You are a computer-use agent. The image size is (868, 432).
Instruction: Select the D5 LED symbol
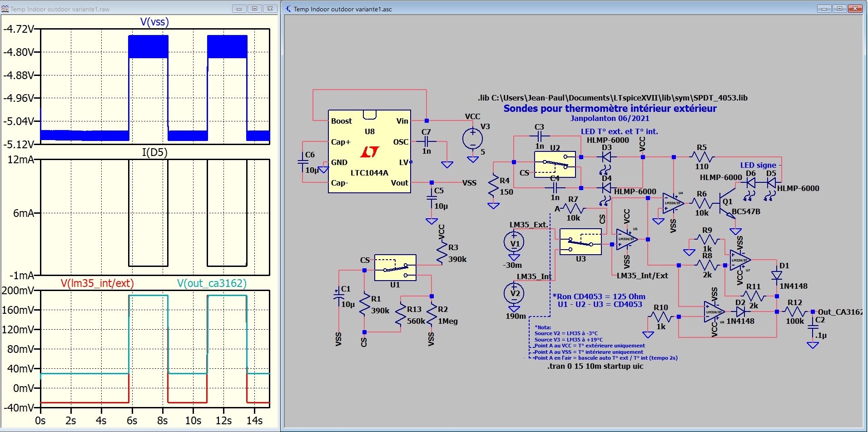coord(771,183)
